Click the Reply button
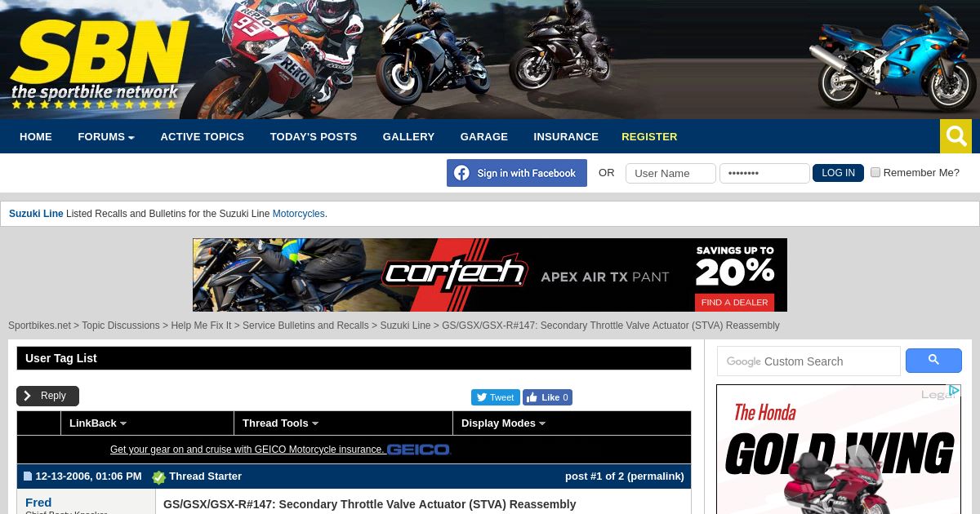980x514 pixels. click(x=47, y=396)
